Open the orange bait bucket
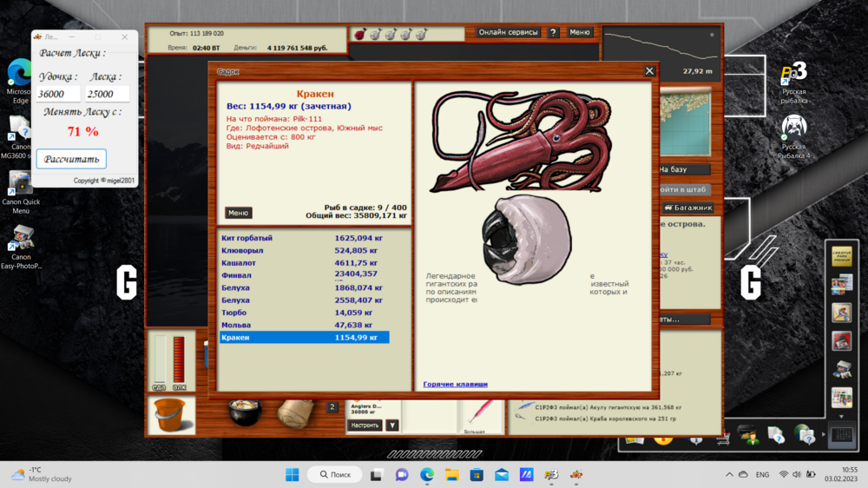The width and height of the screenshot is (868, 488). [171, 415]
